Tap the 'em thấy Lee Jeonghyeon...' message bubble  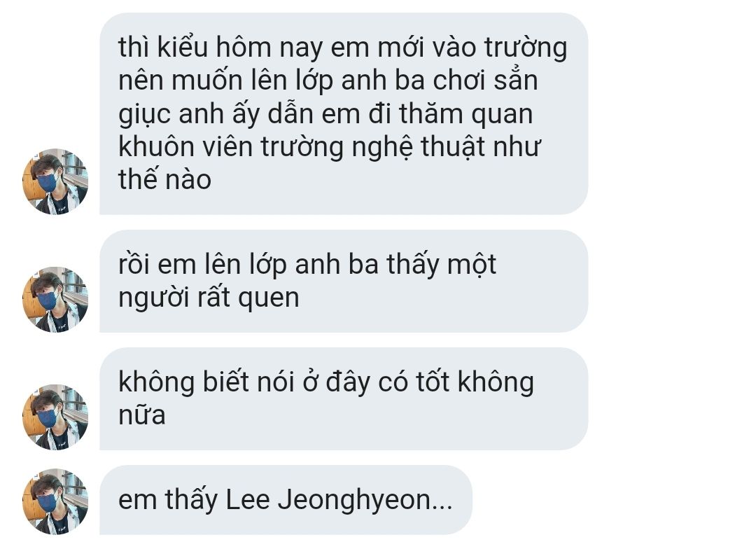tap(286, 500)
